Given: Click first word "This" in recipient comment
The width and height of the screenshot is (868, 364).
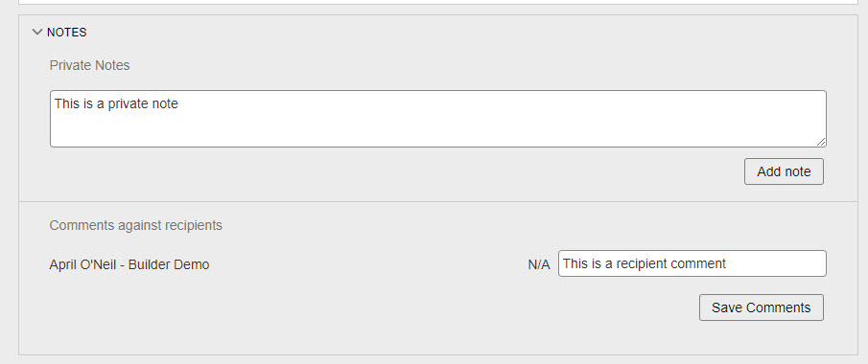Looking at the screenshot, I should click(575, 263).
